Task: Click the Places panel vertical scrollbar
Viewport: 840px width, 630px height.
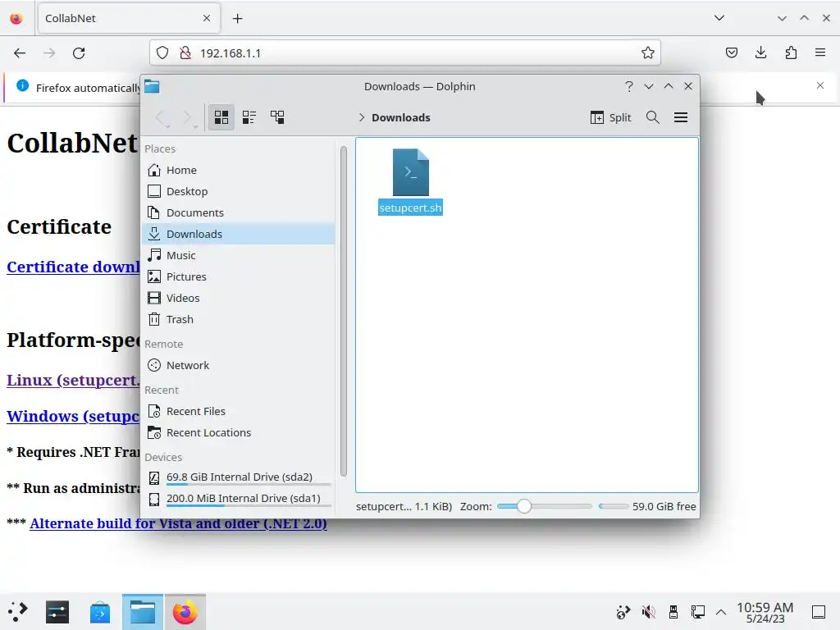Action: point(344,311)
